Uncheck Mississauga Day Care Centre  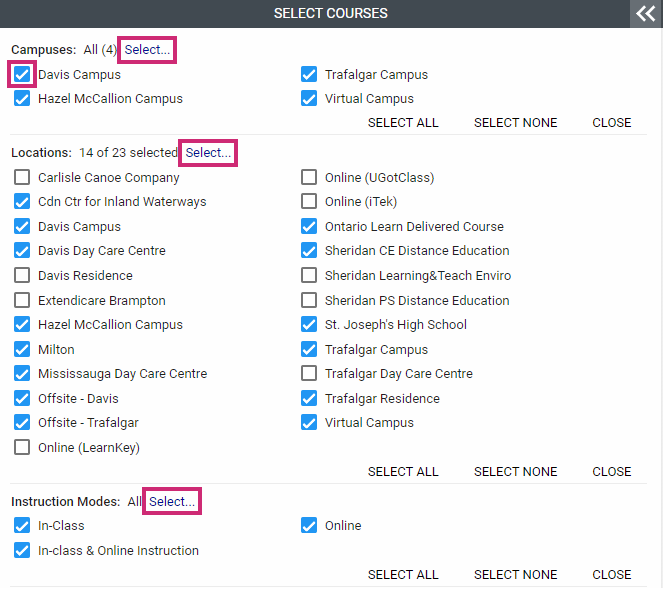coord(22,374)
